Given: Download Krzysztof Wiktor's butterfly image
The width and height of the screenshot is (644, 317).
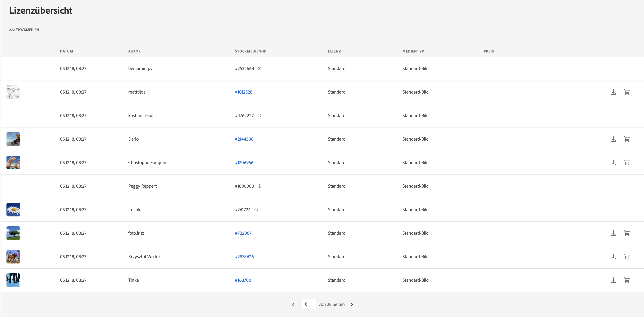Looking at the screenshot, I should [x=613, y=256].
